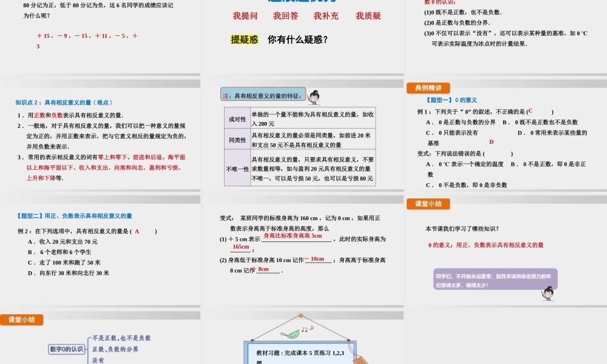
Task: Select option B. 6个老师和6个学生
Action: click(59, 252)
